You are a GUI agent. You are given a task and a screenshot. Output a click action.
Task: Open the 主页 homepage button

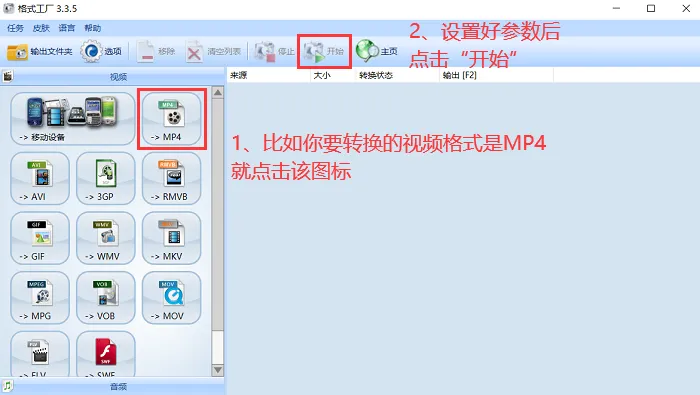coord(376,52)
